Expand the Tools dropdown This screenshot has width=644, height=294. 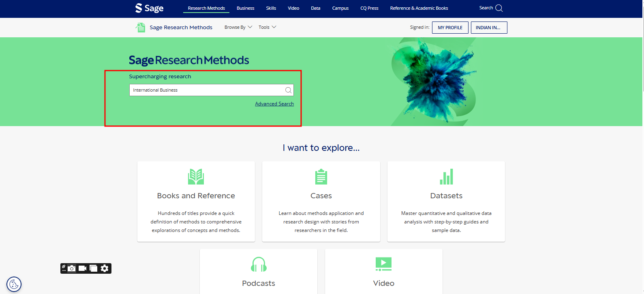[267, 27]
